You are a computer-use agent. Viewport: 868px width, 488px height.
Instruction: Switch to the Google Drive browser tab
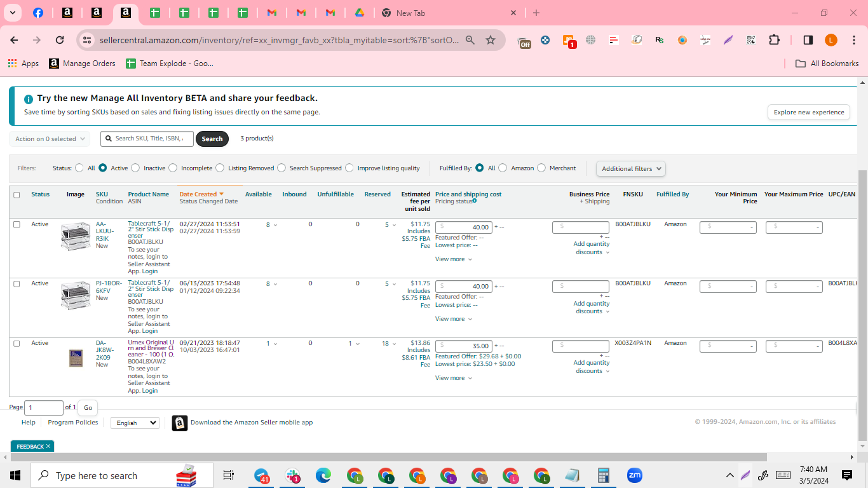359,13
